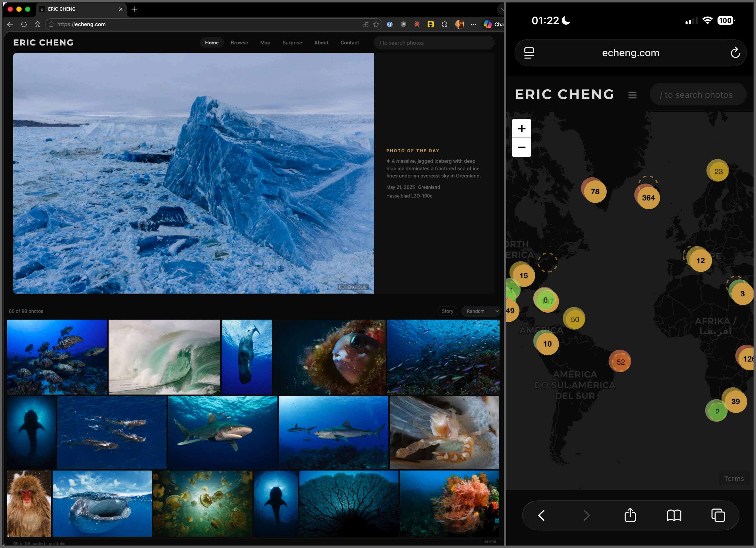
Task: Tap the mobile back chevron
Action: [x=541, y=515]
